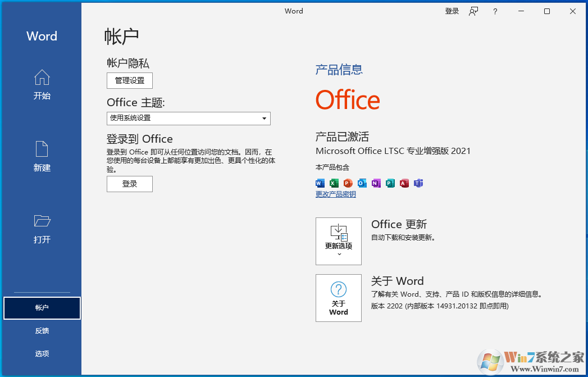Viewport: 588px width, 377px height.
Task: 切换到"选项"选项卡
Action: coord(42,353)
